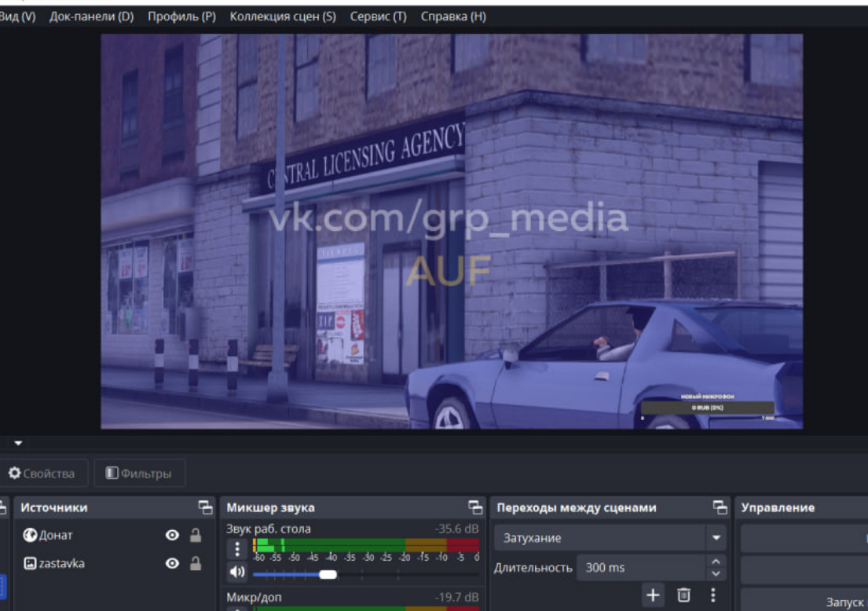Select the zastavka source row
The height and width of the screenshot is (611, 868).
point(113,563)
